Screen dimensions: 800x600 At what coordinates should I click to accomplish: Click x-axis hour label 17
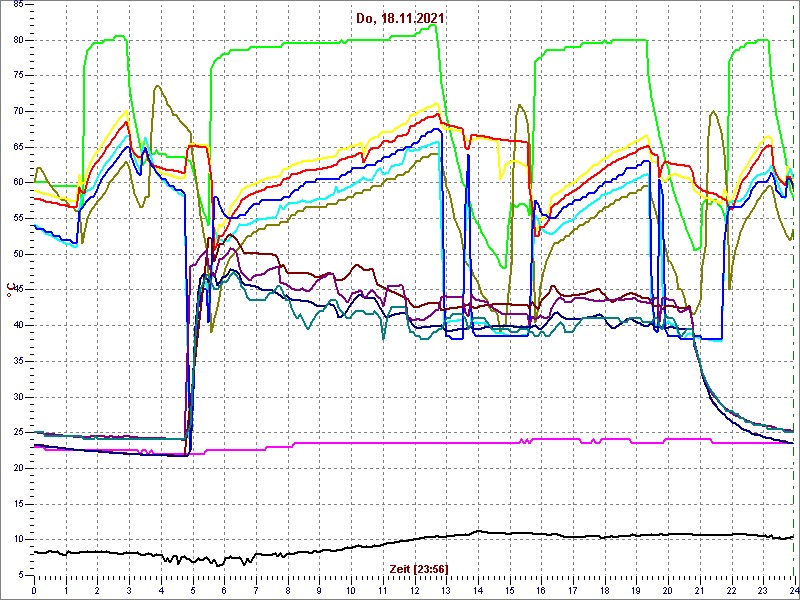click(573, 589)
